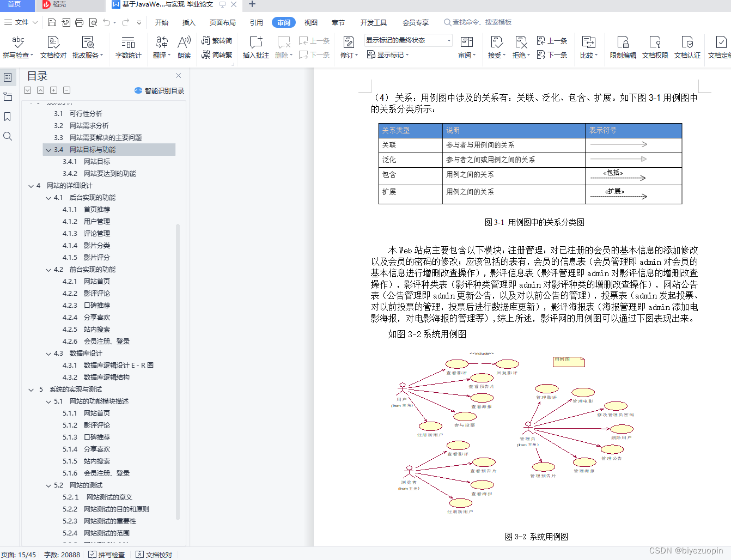Open the show markup dropdown (显示标记)
Viewport: 731px width, 560px height.
point(388,54)
